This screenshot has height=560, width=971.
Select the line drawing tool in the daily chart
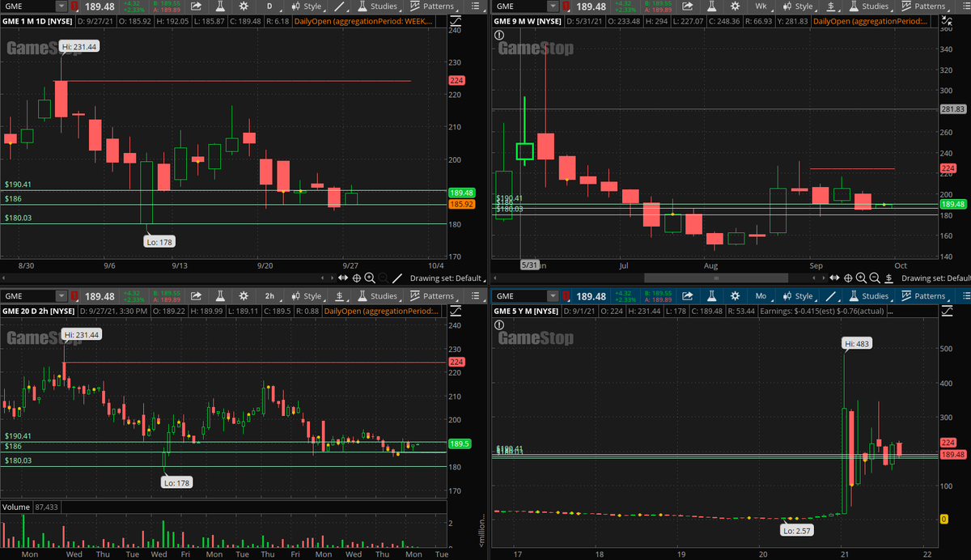tap(341, 6)
